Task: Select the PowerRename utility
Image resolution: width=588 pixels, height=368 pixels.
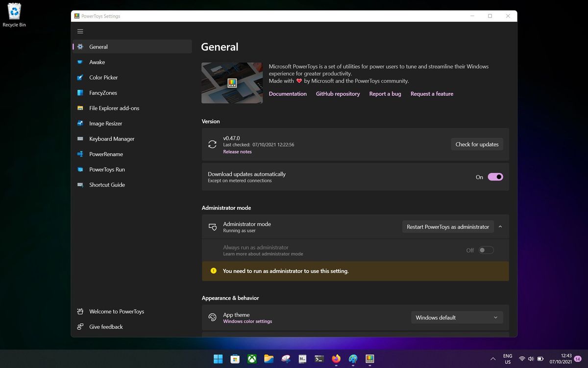Action: (x=105, y=154)
